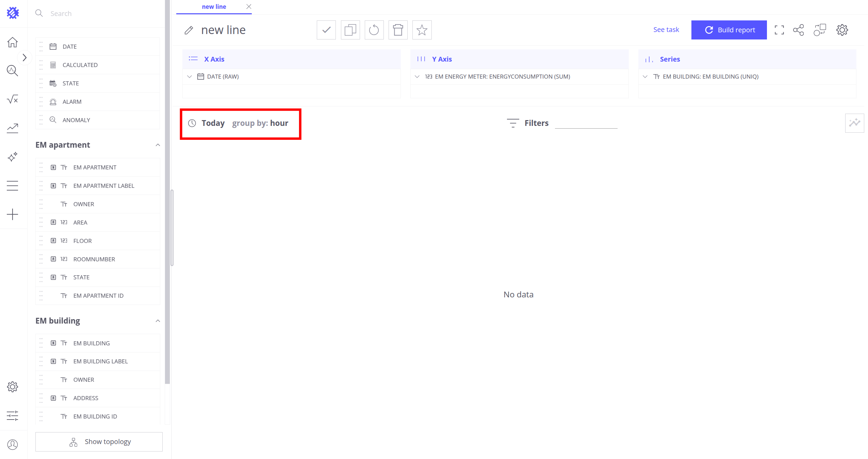Image resolution: width=868 pixels, height=459 pixels.
Task: Collapse the EM apartment section
Action: 158,145
